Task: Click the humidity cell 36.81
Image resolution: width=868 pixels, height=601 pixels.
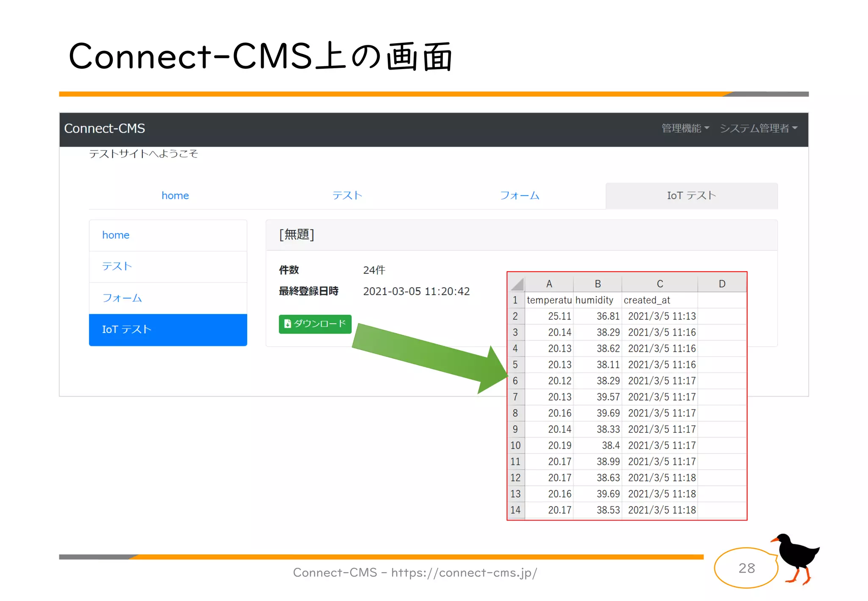Action: pyautogui.click(x=598, y=316)
